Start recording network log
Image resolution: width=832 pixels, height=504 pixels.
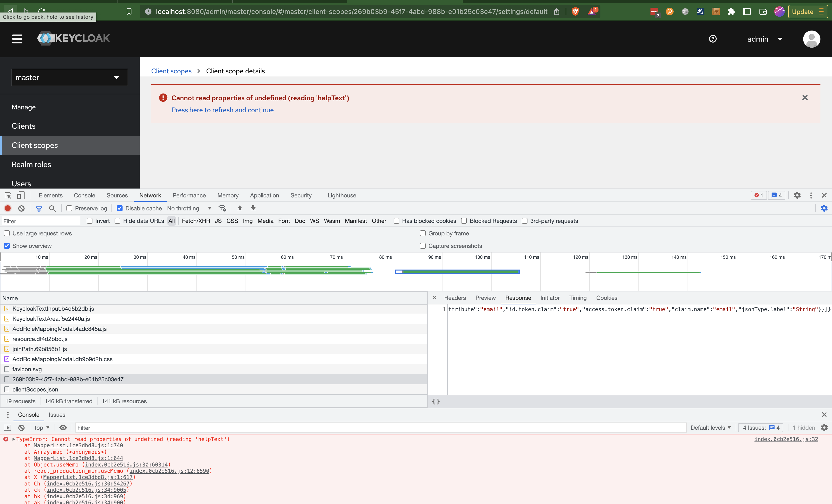(x=8, y=208)
